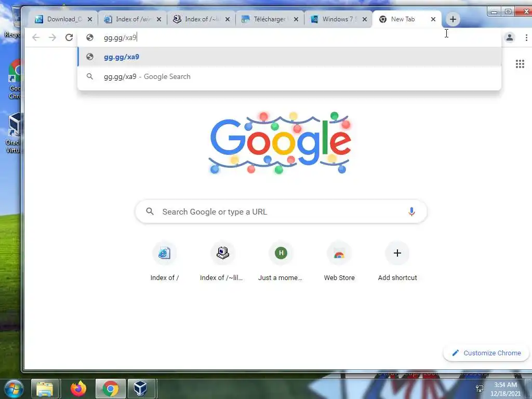The width and height of the screenshot is (532, 399).
Task: Open the Web Store shortcut
Action: [339, 261]
